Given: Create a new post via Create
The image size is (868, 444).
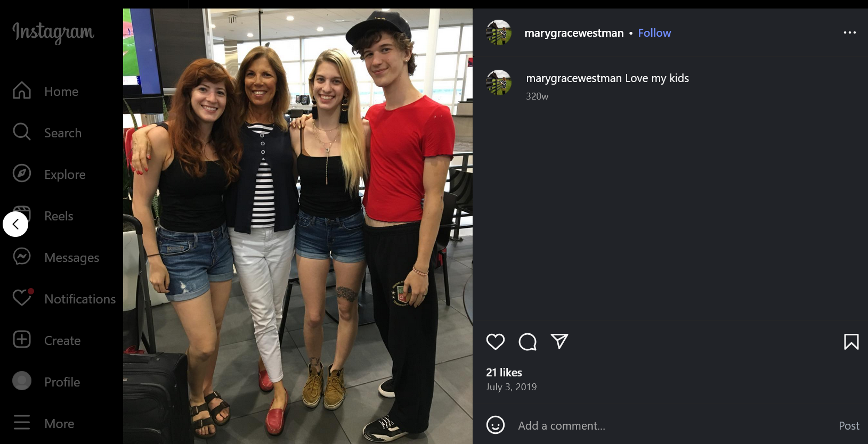Looking at the screenshot, I should pos(46,340).
